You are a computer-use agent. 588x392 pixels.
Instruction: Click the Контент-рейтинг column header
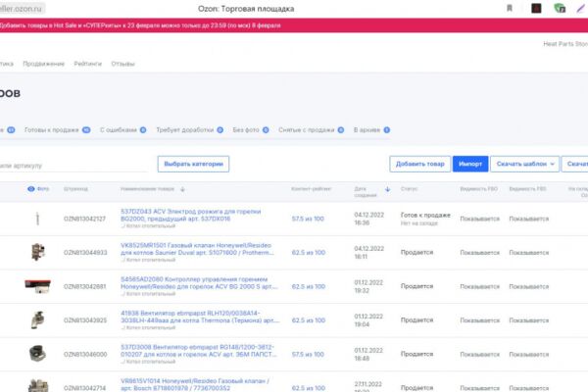[311, 189]
